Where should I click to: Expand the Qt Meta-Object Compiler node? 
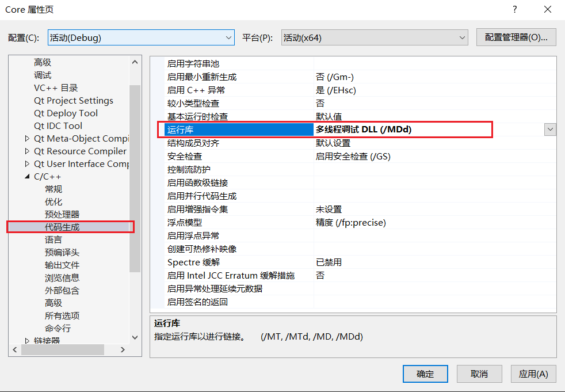pos(26,138)
